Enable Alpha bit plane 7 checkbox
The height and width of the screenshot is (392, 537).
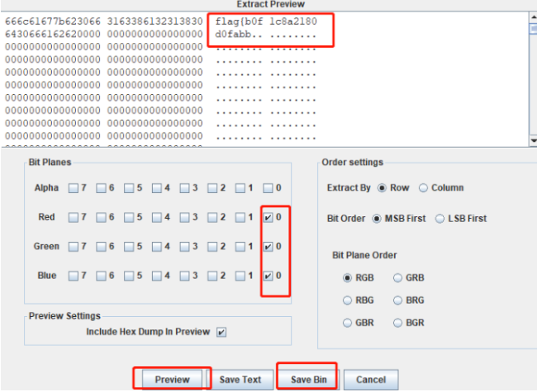tap(73, 188)
